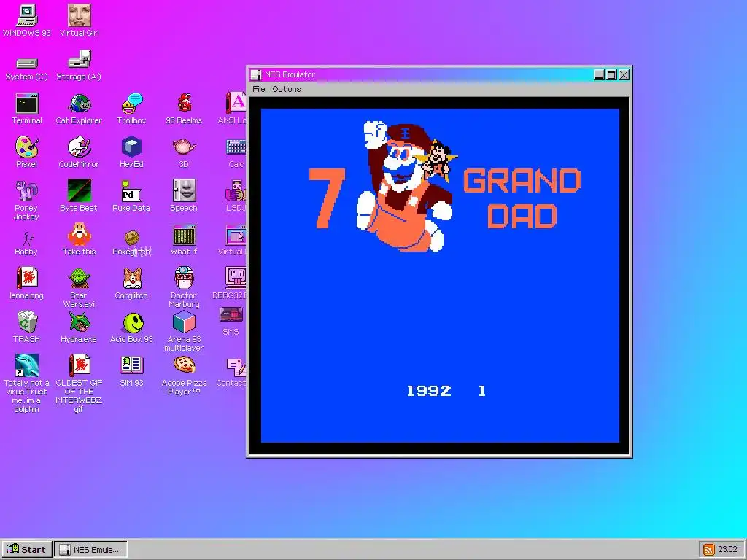Viewport: 747px width, 560px height.
Task: Click the RSS feed tray icon
Action: click(x=709, y=550)
